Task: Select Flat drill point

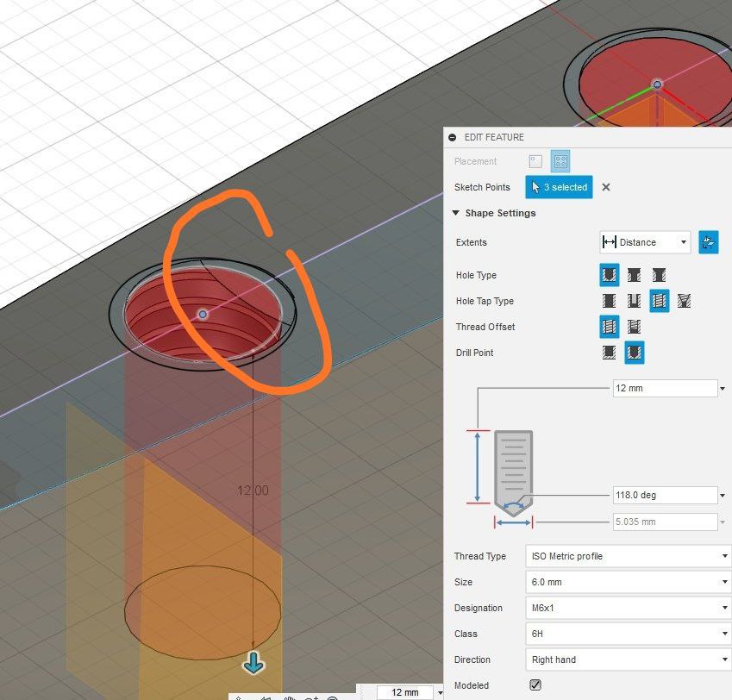Action: coord(609,353)
